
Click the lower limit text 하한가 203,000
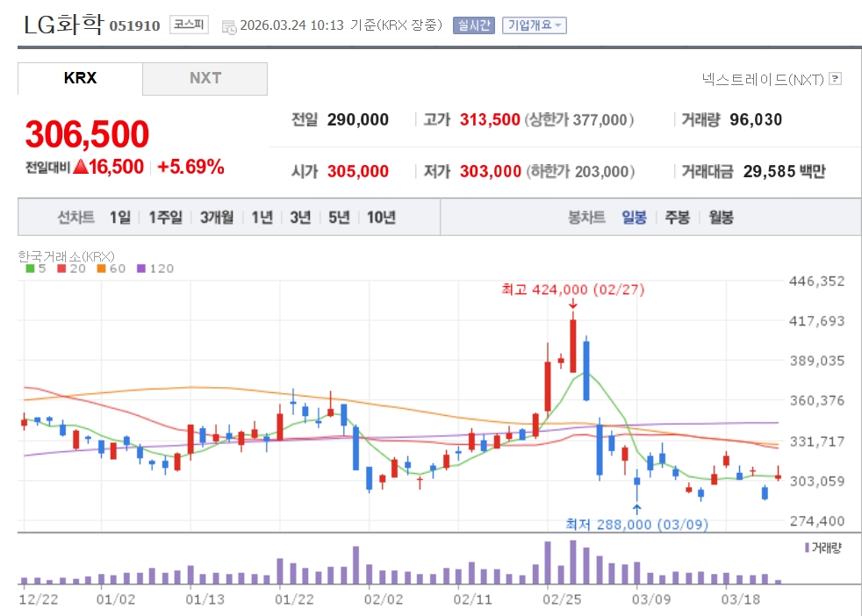(581, 171)
